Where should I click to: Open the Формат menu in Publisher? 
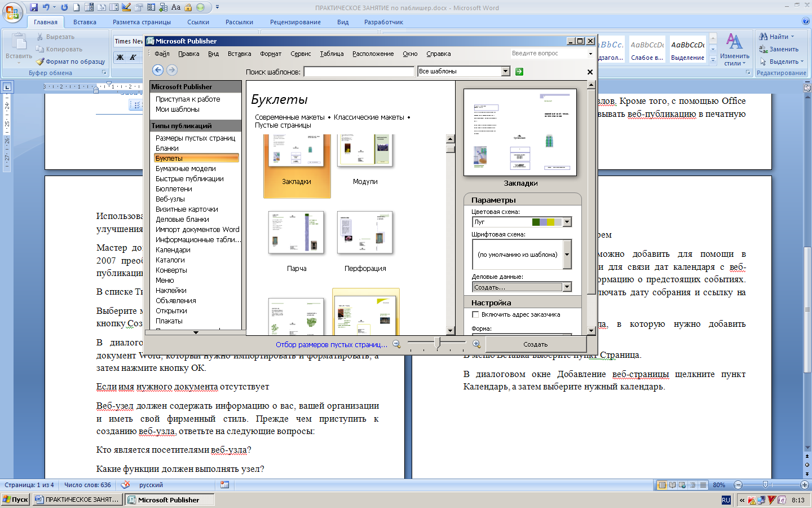pos(271,54)
